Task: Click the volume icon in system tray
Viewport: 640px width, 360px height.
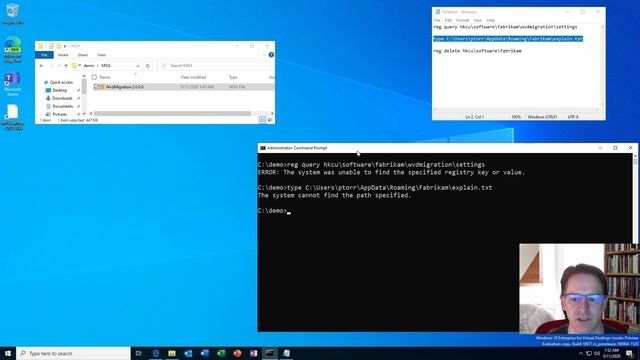Action: pos(597,353)
